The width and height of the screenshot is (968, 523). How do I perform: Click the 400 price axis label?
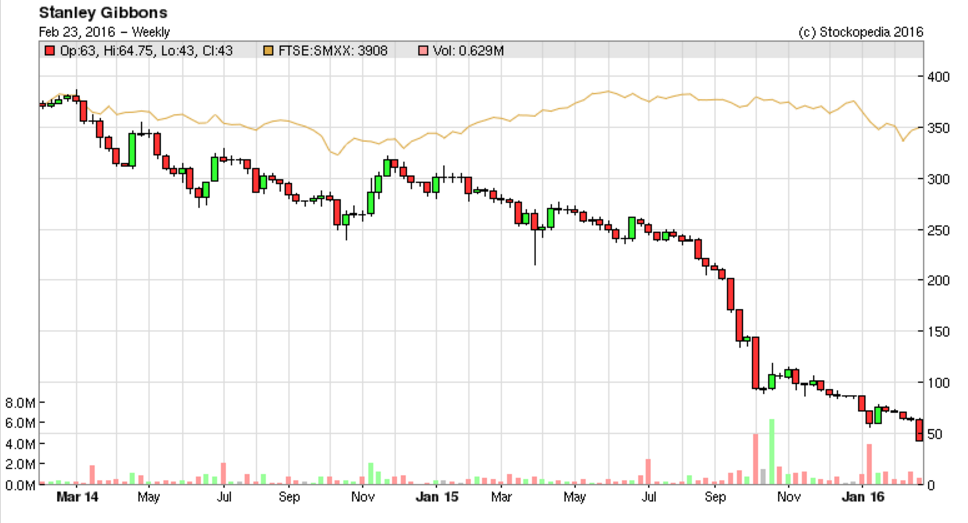[x=938, y=77]
